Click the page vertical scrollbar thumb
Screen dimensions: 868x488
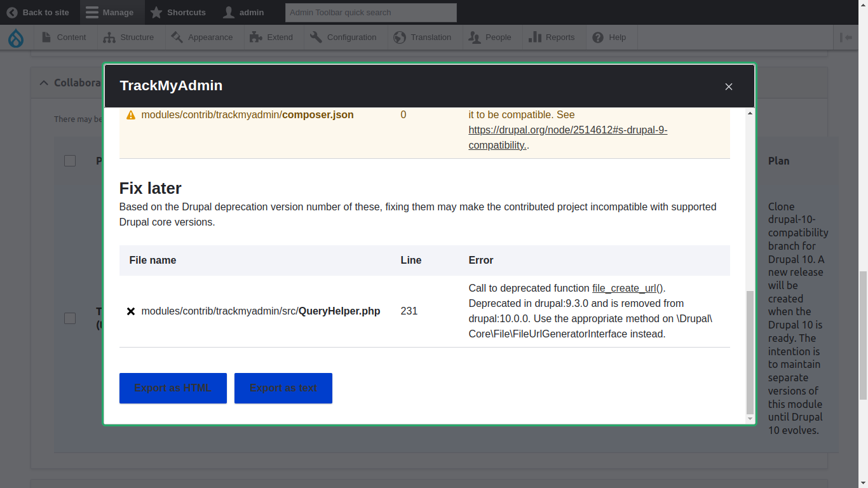point(863,335)
